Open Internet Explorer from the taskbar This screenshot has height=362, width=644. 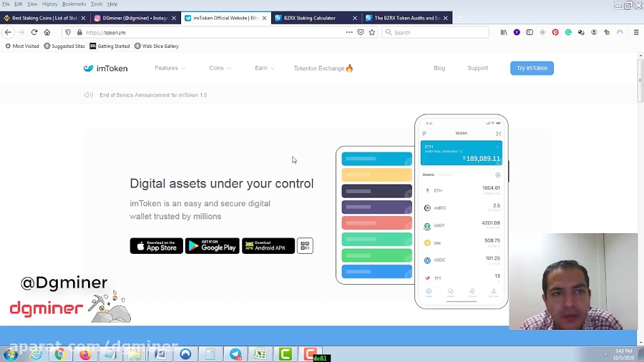[36, 354]
